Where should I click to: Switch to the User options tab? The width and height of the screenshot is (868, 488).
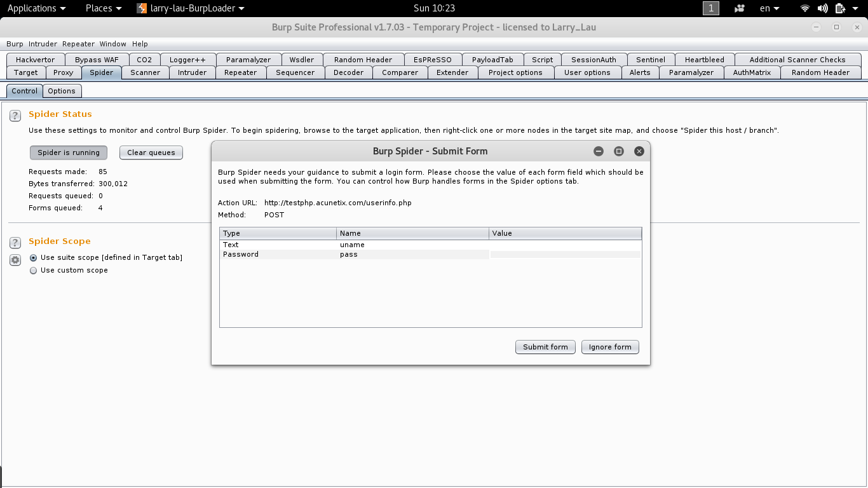pyautogui.click(x=588, y=72)
